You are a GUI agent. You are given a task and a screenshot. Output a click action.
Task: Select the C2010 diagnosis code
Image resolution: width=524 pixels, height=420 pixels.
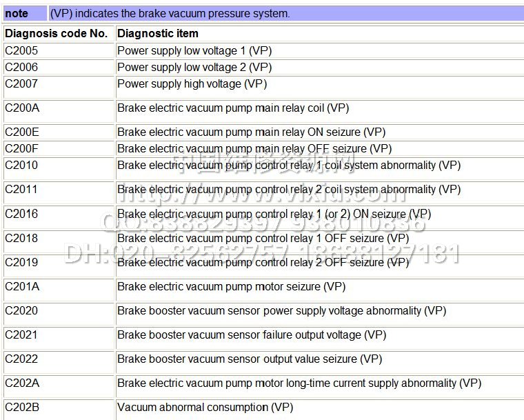pos(21,165)
